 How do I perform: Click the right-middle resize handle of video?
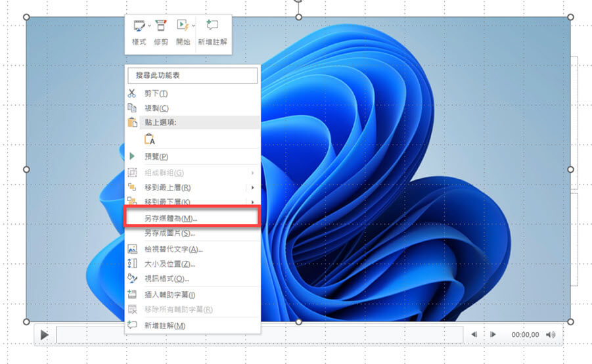(x=570, y=170)
